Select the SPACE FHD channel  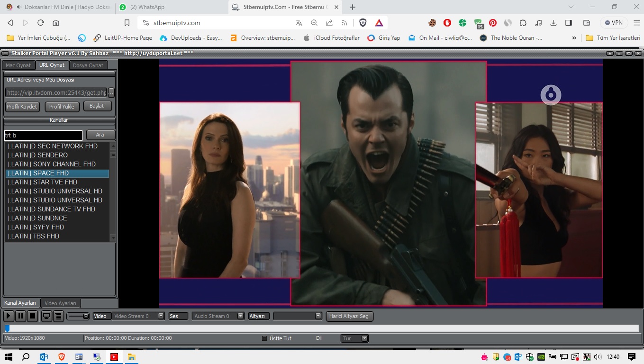click(57, 173)
